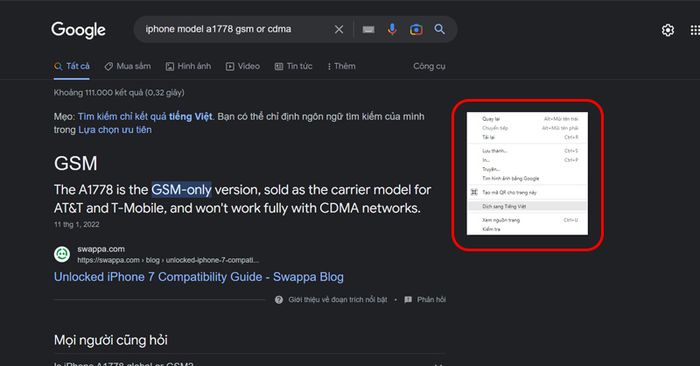
Task: Choose Tải lại in the context menu
Action: [x=527, y=137]
